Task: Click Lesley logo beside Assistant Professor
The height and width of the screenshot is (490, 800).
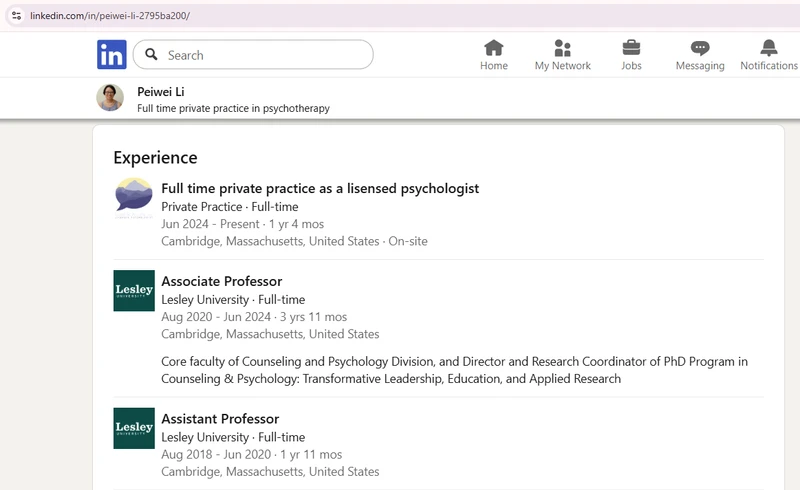Action: point(134,428)
